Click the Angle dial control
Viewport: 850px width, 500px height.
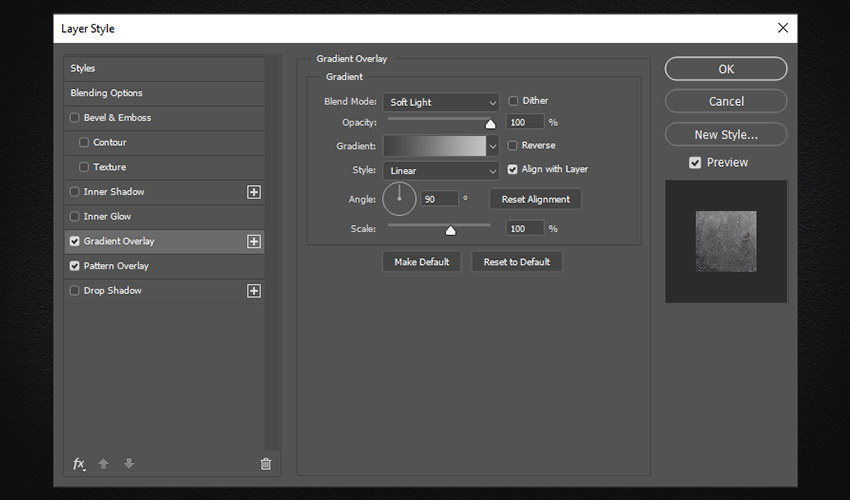coord(399,199)
